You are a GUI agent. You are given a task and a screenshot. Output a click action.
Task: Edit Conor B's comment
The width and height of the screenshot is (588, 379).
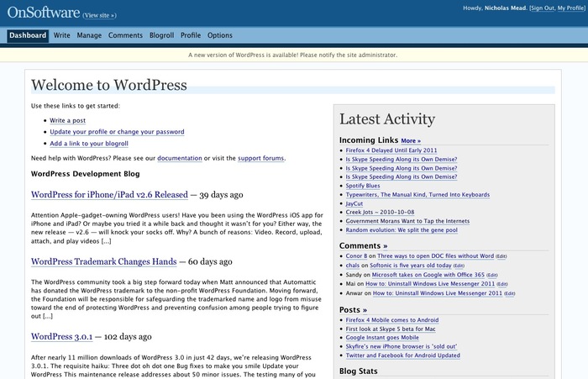tap(501, 256)
